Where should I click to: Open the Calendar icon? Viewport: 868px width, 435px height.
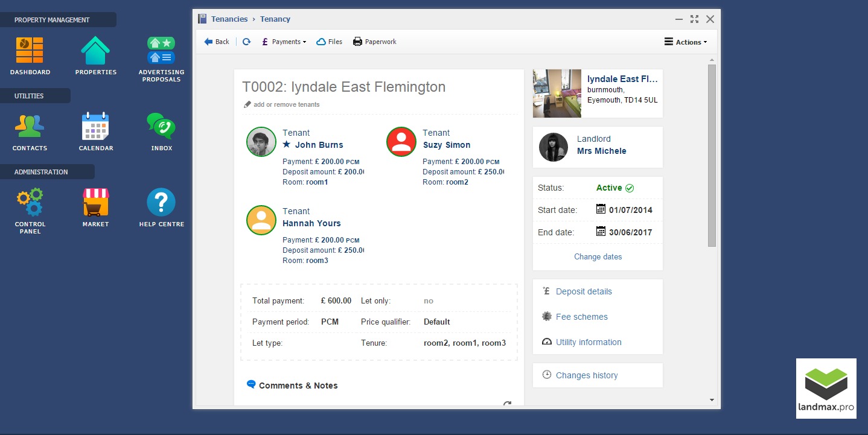tap(95, 126)
